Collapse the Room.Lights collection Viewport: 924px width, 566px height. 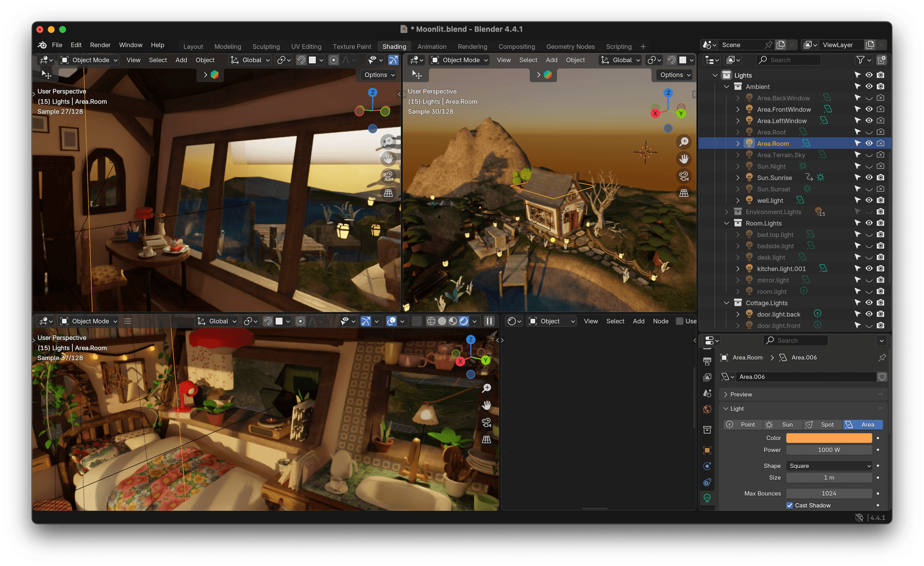tap(727, 223)
